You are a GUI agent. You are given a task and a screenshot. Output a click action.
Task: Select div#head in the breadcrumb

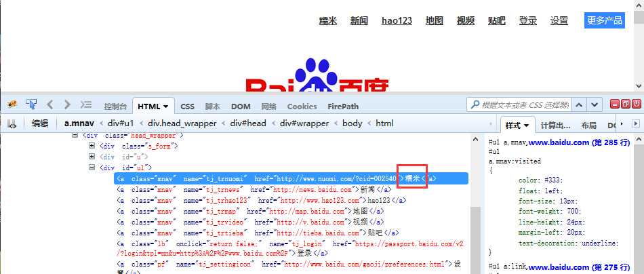click(x=248, y=123)
